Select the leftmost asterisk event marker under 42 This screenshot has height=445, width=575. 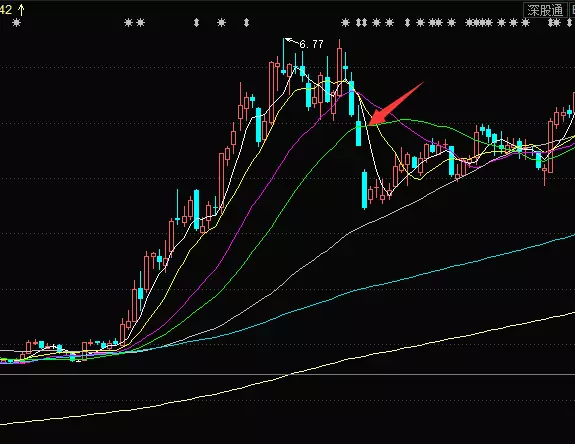(16, 23)
